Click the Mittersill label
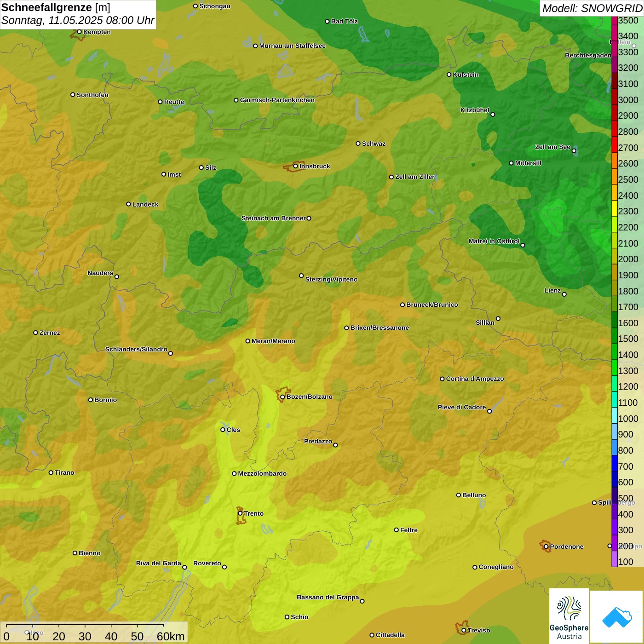Screen dimensions: 644x644 coord(528,163)
